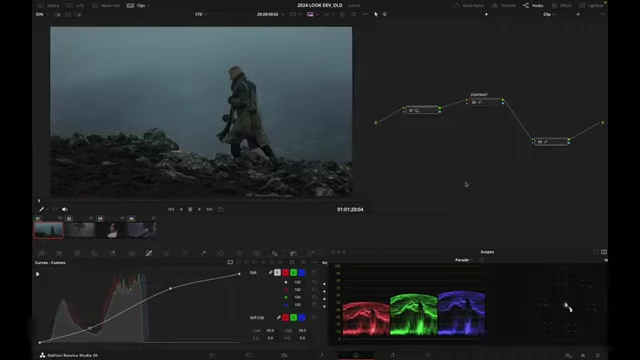Open the Key palette icon
This screenshot has height=360, width=640.
tap(293, 253)
